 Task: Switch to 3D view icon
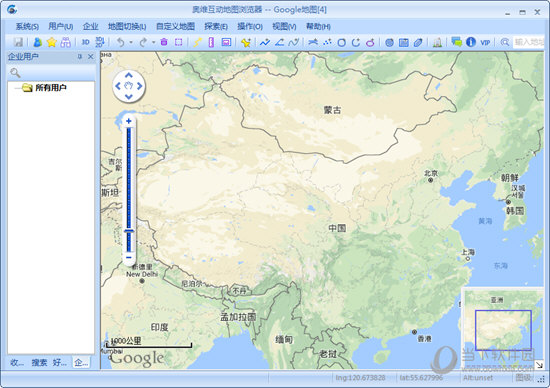[x=85, y=42]
